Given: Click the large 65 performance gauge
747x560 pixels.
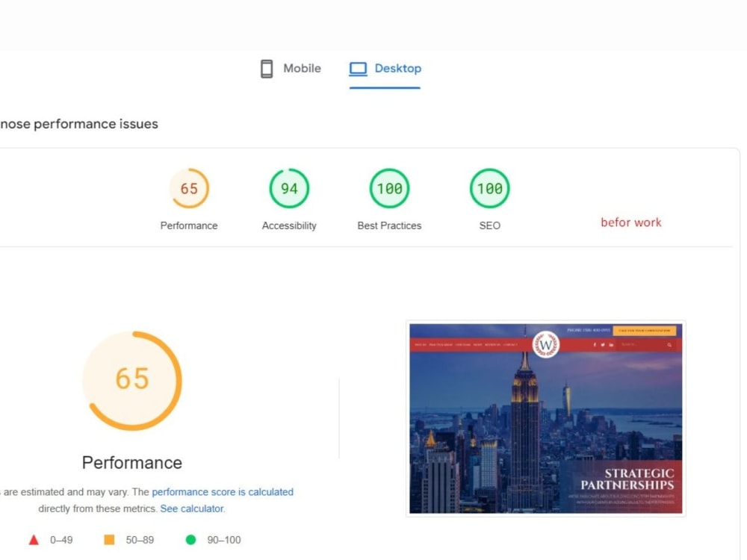Looking at the screenshot, I should 132,381.
